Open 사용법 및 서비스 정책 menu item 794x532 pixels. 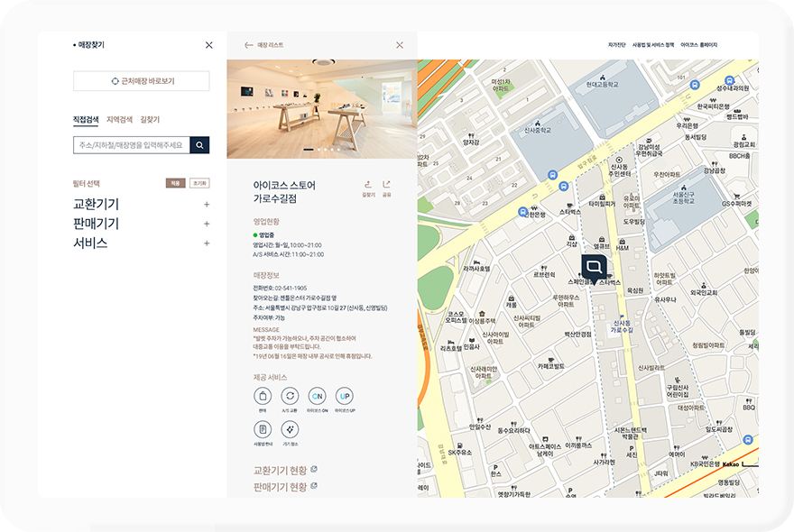(653, 45)
